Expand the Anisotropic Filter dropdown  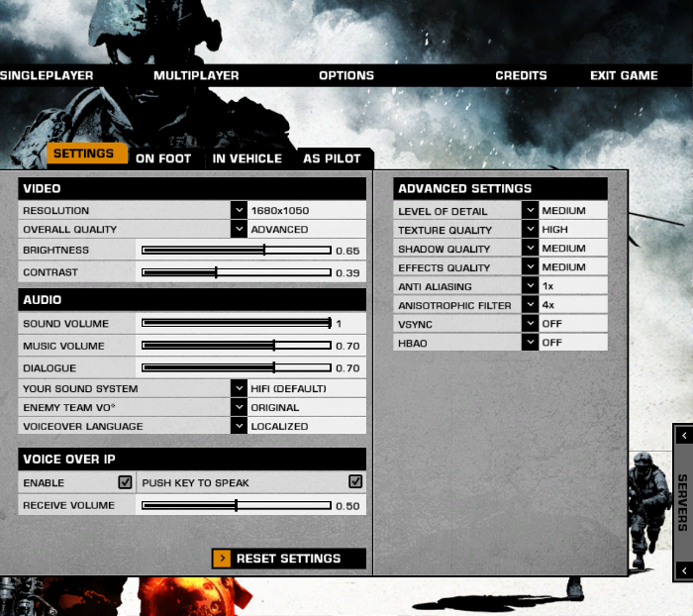[530, 305]
